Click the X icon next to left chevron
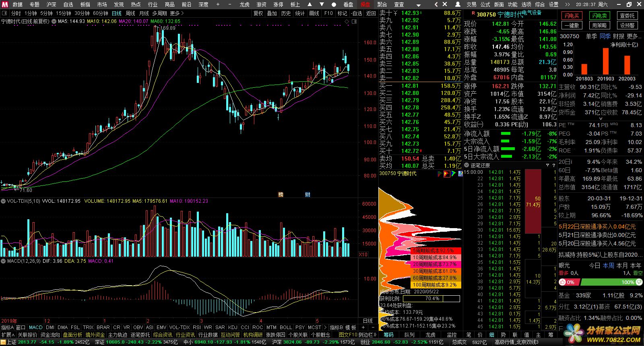Screen dimensions: 644x346 point(445,4)
